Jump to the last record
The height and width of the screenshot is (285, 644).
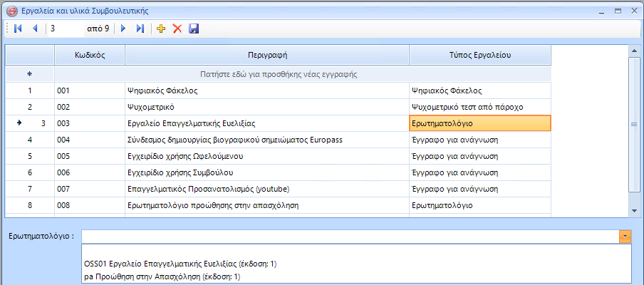[140, 28]
